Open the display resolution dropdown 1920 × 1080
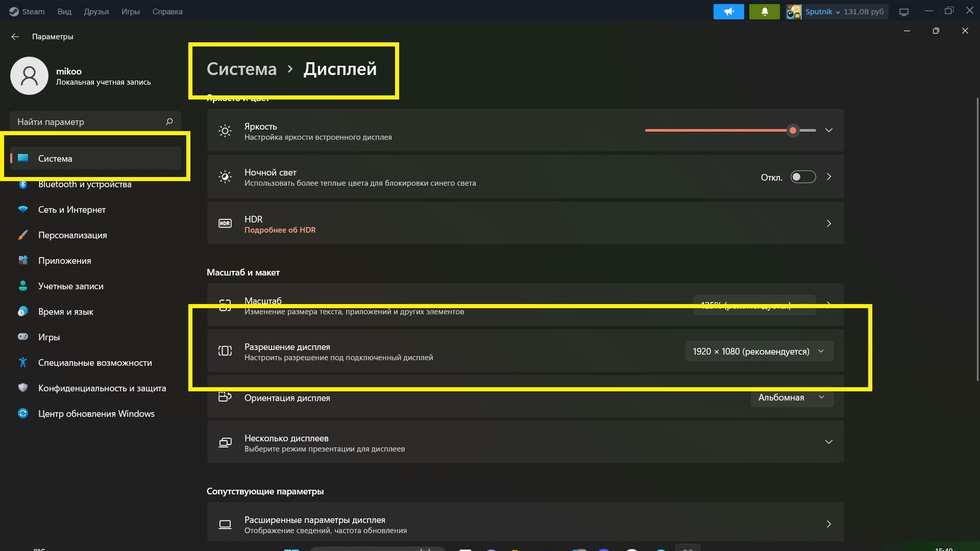This screenshot has height=551, width=980. [759, 351]
